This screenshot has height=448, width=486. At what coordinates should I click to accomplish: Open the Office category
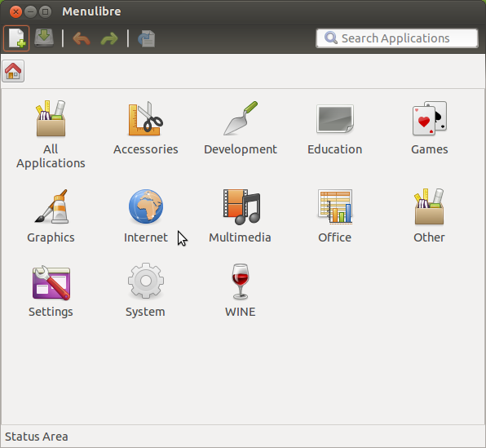tap(335, 216)
